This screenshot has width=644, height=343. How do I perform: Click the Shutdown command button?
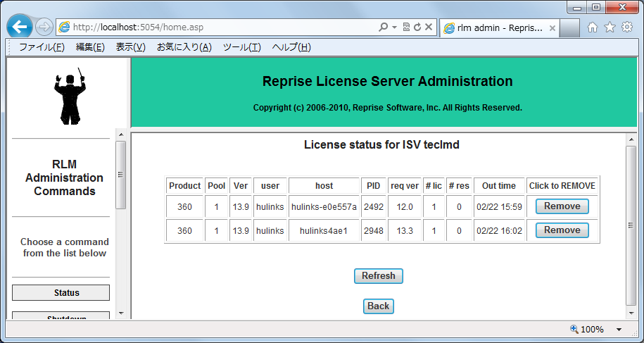point(61,317)
